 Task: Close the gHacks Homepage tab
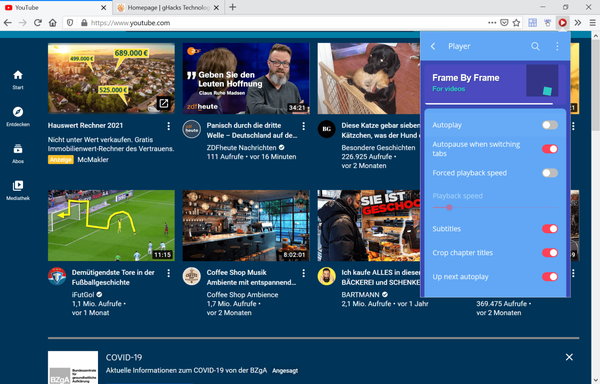click(216, 8)
